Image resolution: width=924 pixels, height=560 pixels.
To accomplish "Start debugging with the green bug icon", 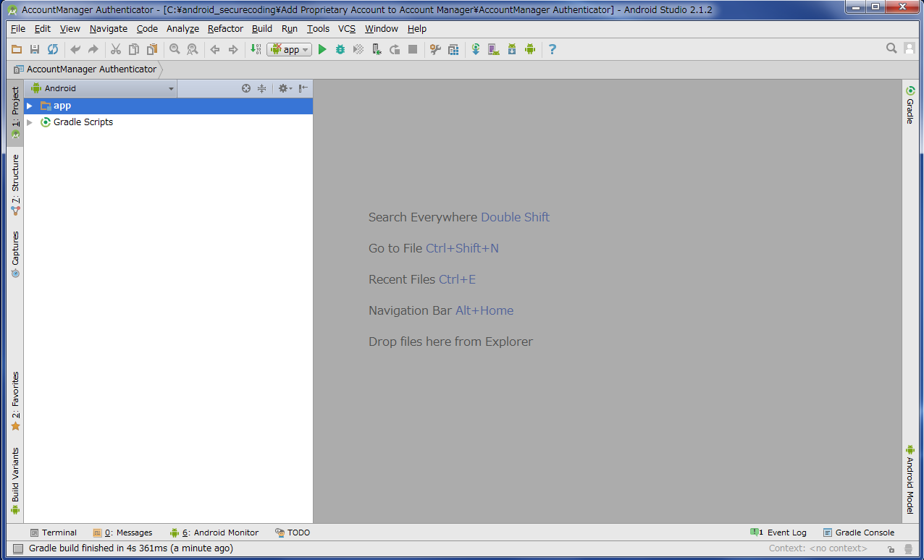I will tap(340, 49).
